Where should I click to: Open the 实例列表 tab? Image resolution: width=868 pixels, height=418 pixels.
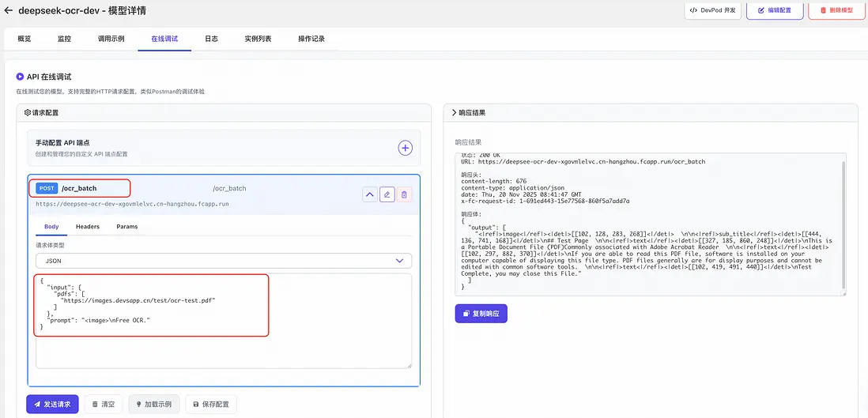(x=258, y=39)
